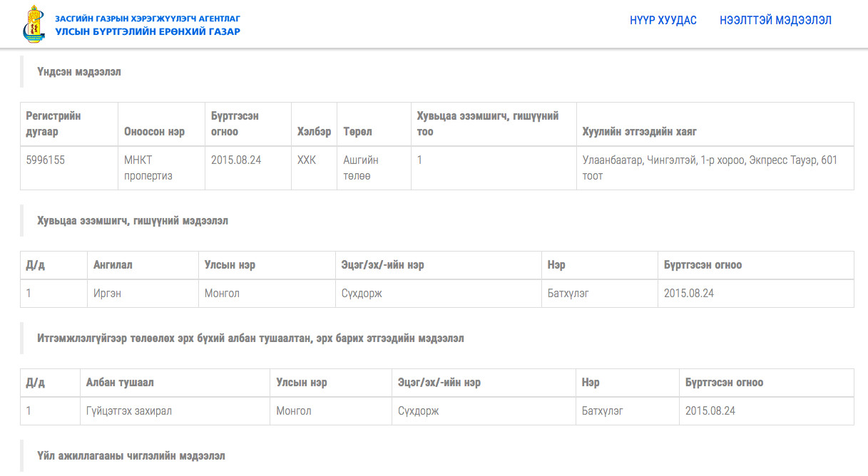Select registration number 5996155 cell
Screen dimensions: 868x476
(69, 168)
